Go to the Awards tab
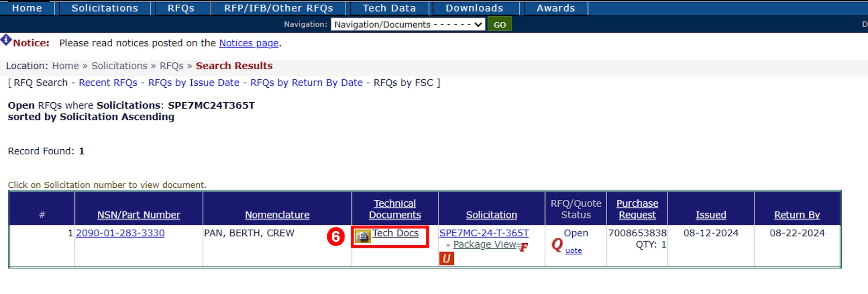Screen dimensions: 868x294 556,8
